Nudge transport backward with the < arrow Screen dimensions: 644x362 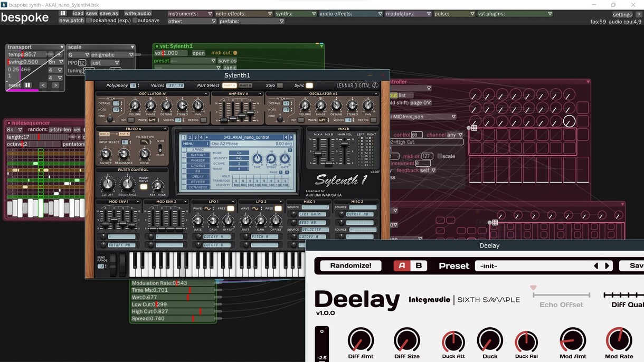click(43, 85)
